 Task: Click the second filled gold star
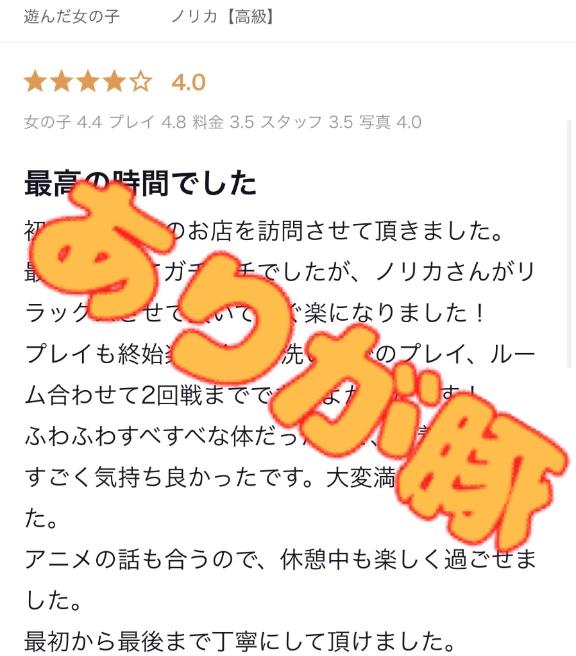(62, 81)
